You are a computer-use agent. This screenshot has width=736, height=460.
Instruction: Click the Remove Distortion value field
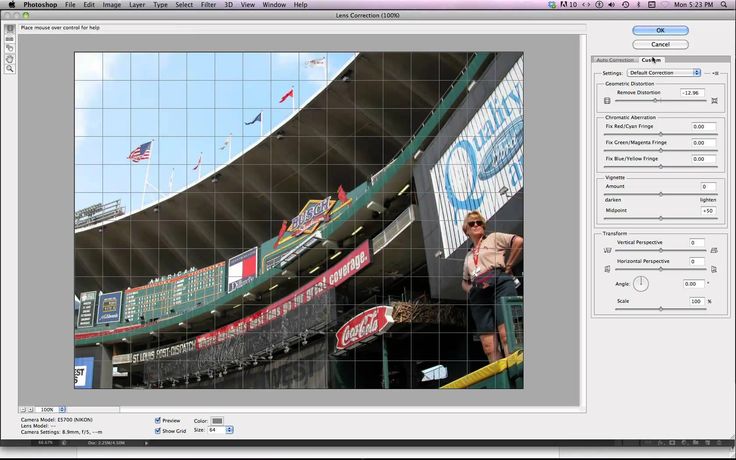(x=692, y=92)
